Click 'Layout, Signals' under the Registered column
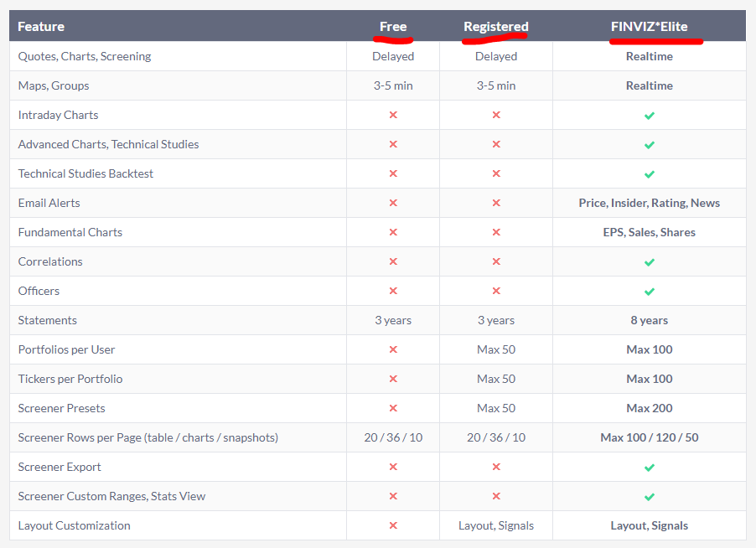 coord(496,525)
